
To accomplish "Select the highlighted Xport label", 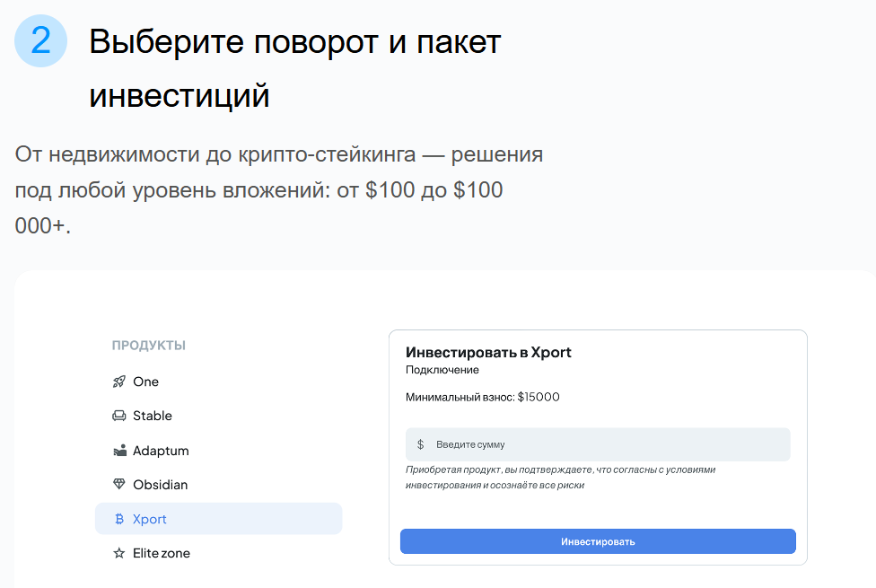I will [x=150, y=519].
